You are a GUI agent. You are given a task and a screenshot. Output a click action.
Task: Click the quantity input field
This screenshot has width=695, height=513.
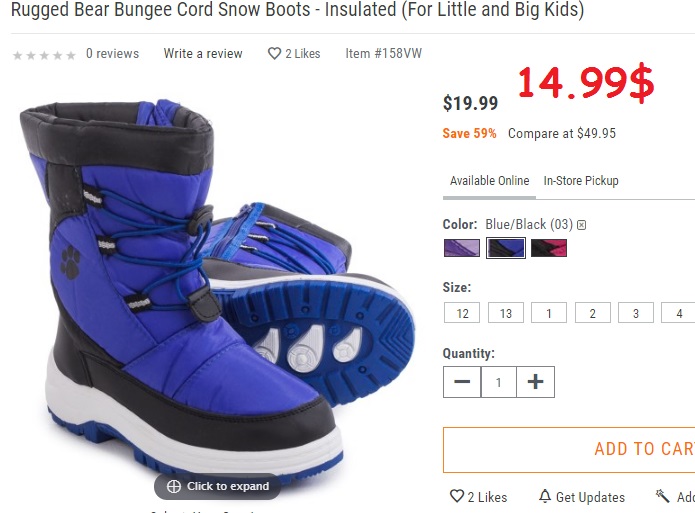point(499,382)
